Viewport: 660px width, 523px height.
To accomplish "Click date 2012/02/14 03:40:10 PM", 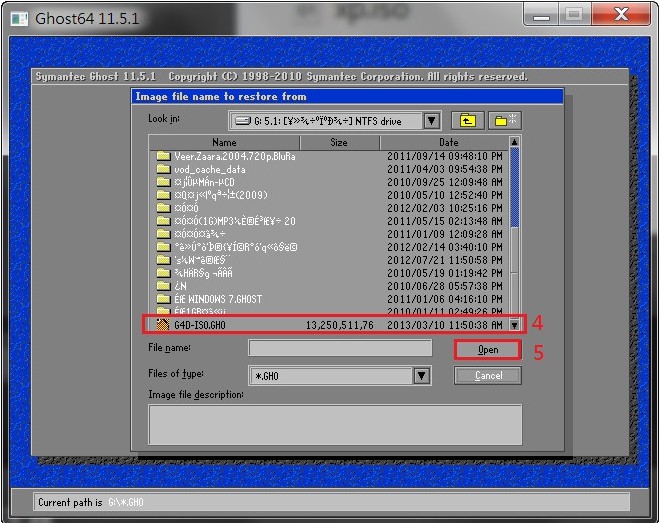I will click(x=444, y=247).
